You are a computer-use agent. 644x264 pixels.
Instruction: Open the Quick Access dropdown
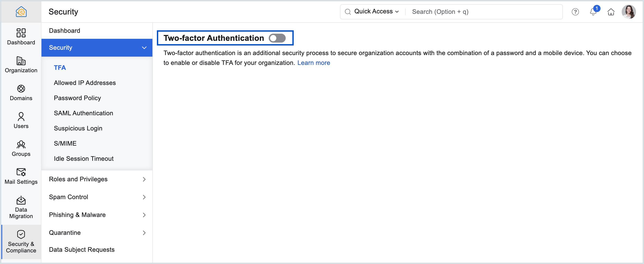click(x=376, y=12)
